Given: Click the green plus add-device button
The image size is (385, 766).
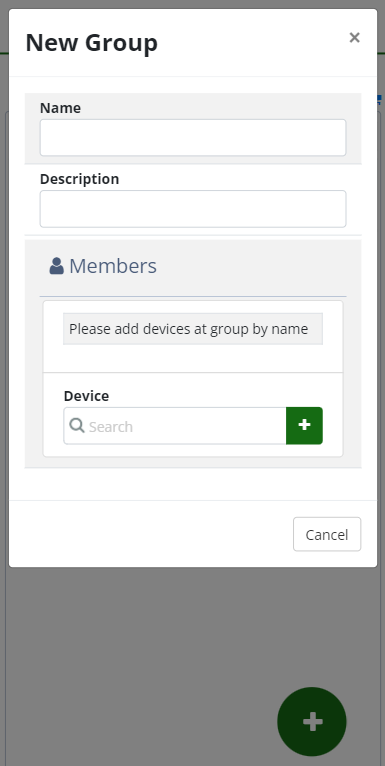Looking at the screenshot, I should point(304,426).
